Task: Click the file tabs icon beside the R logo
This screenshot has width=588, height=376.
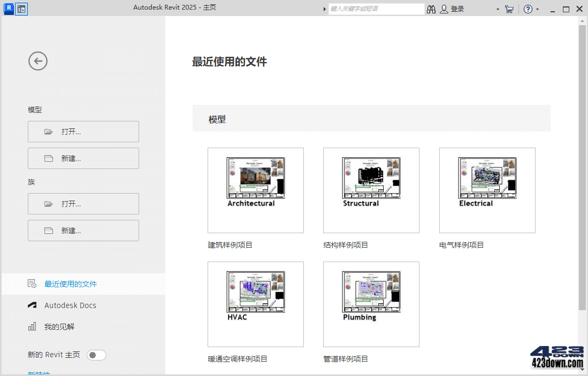Action: [x=21, y=9]
